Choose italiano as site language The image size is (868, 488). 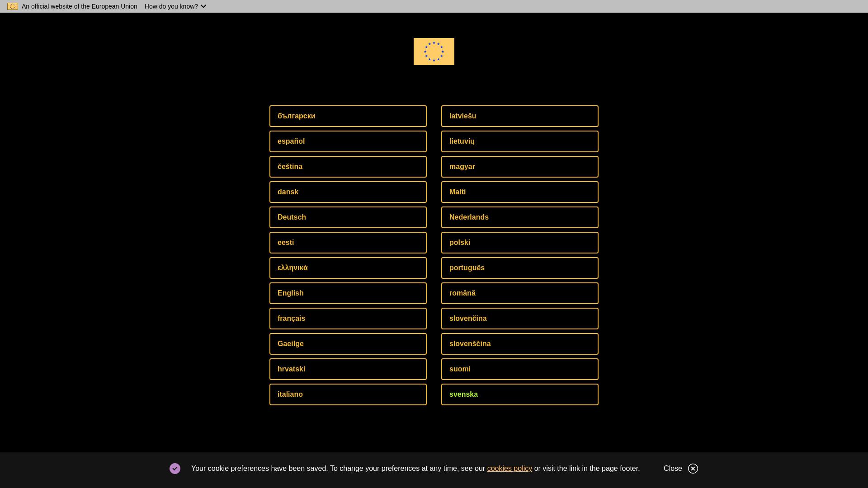(x=348, y=394)
